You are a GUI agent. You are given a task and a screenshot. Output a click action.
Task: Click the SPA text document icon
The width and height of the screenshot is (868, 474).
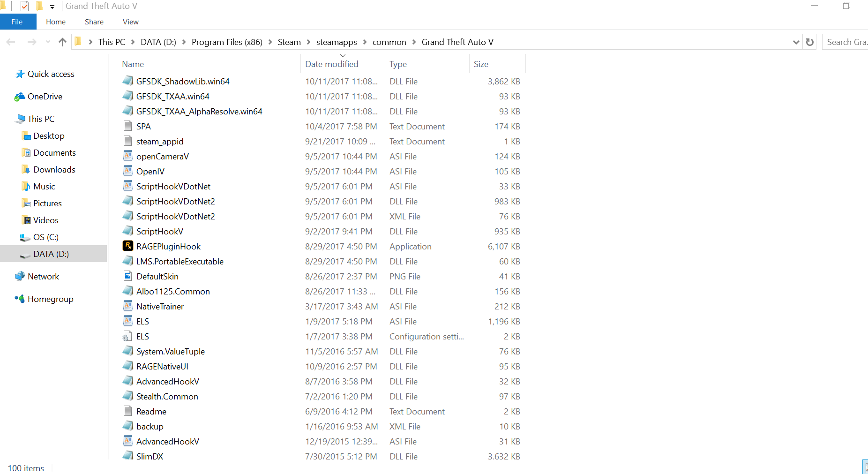click(127, 126)
